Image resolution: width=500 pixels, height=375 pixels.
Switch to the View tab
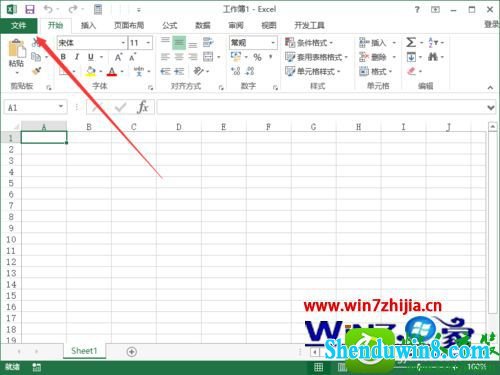(269, 25)
